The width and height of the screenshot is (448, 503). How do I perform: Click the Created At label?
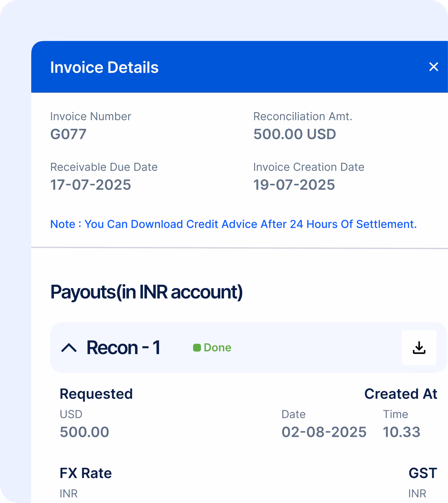tap(401, 394)
